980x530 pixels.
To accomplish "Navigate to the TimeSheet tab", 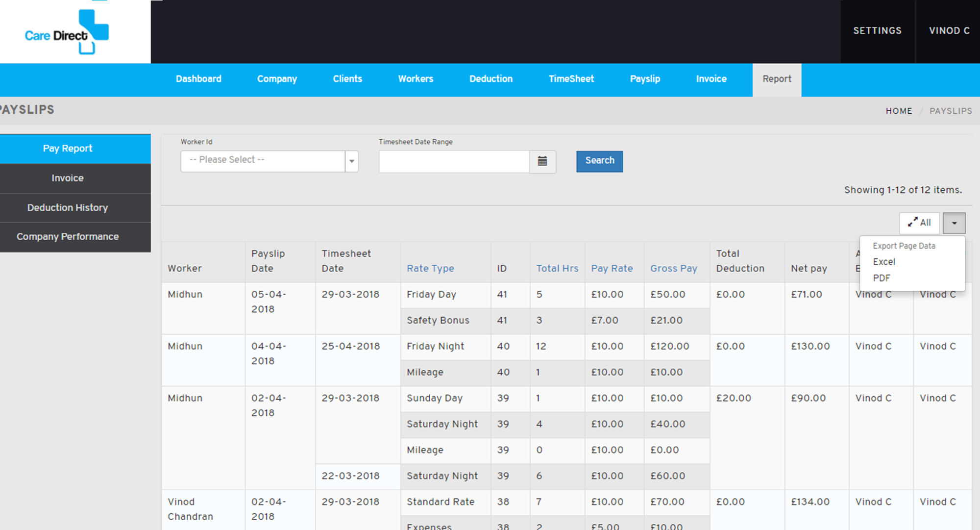I will [x=571, y=79].
